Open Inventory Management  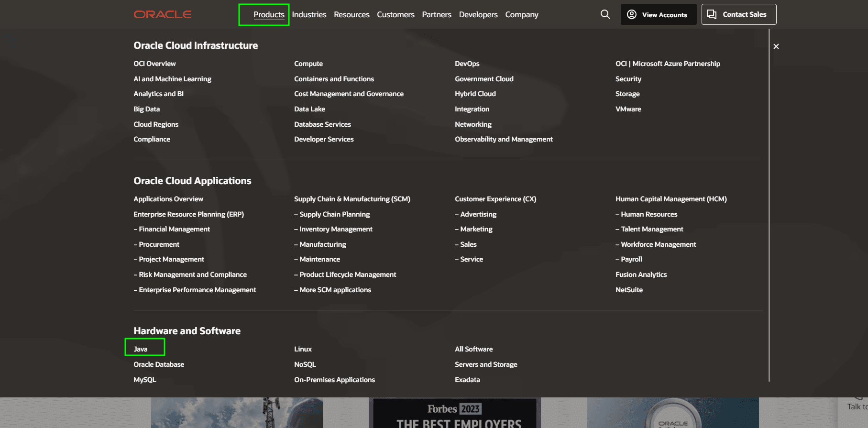333,229
